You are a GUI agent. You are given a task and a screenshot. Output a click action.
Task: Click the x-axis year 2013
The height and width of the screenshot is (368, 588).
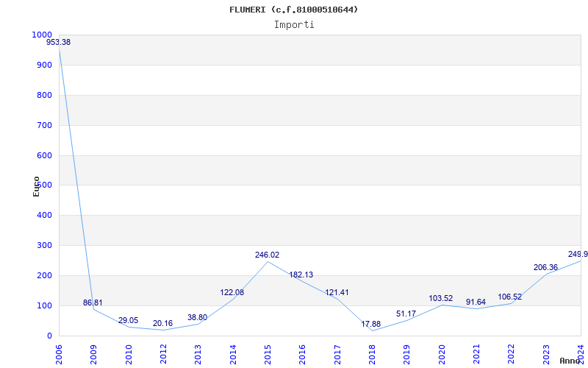tap(198, 355)
